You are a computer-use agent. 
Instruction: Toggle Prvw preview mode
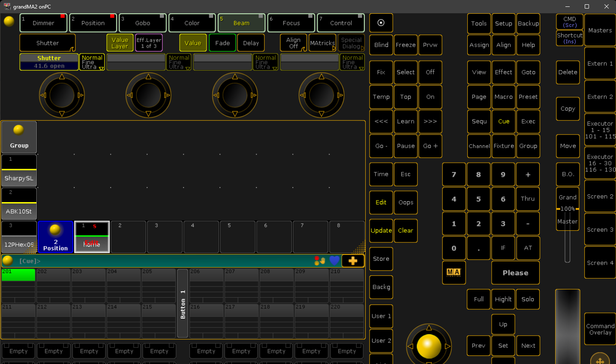[430, 45]
